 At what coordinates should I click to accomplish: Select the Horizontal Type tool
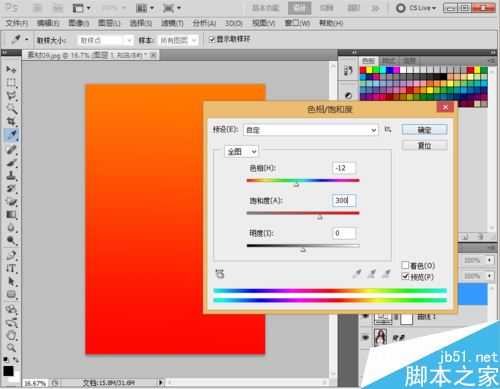[11, 268]
